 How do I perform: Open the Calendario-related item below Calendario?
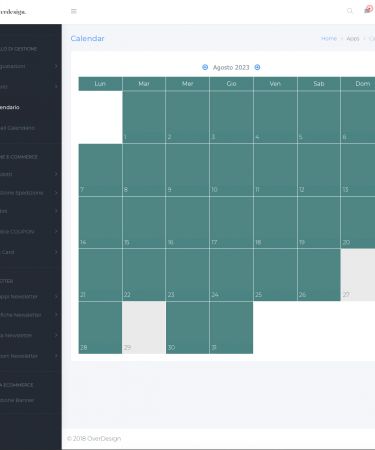(x=17, y=128)
